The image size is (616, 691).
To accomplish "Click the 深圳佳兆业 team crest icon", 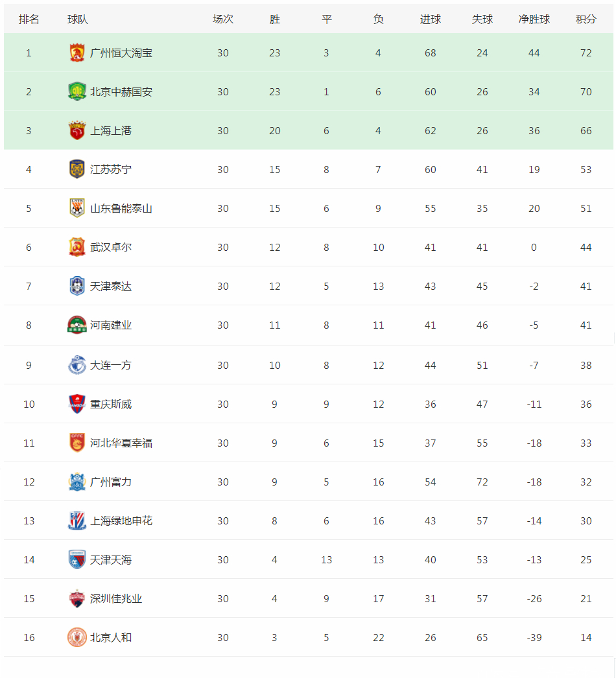I will pyautogui.click(x=77, y=598).
